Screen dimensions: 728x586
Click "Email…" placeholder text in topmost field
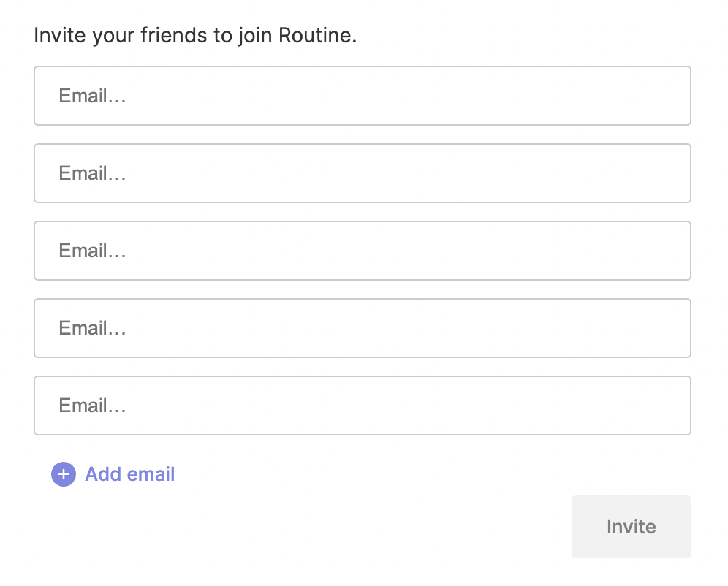point(92,96)
